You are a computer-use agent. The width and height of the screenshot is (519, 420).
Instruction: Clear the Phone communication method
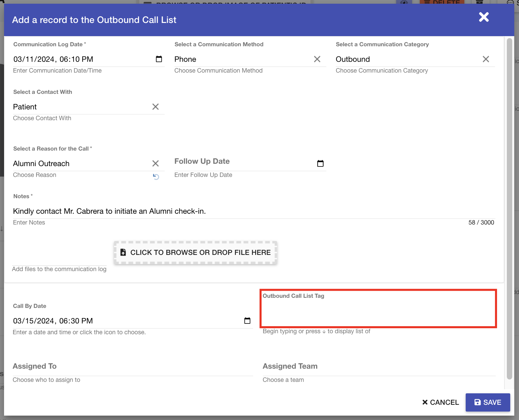(317, 59)
